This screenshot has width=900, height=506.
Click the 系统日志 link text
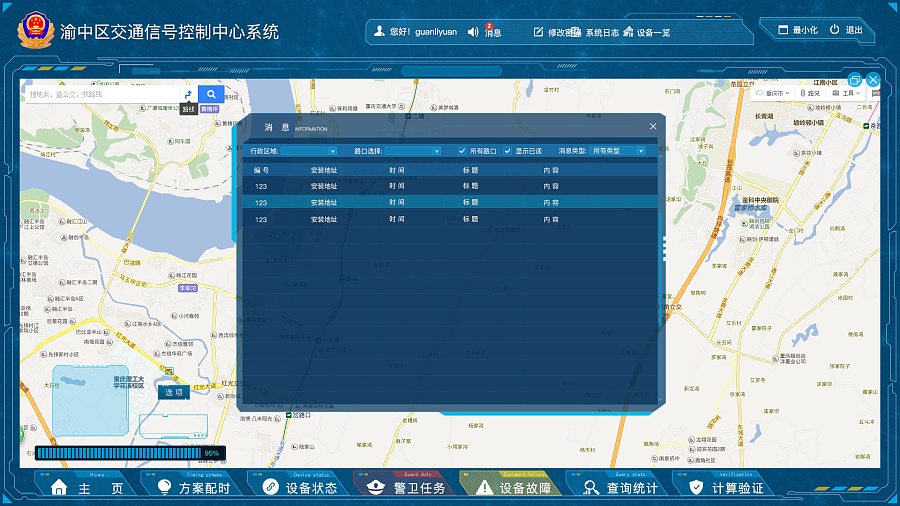[x=602, y=33]
